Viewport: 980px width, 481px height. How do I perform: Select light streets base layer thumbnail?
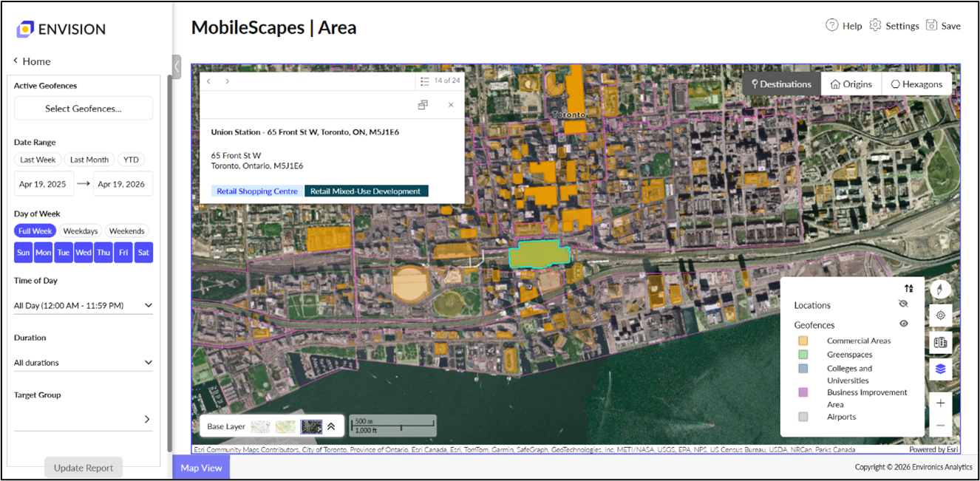click(x=260, y=426)
